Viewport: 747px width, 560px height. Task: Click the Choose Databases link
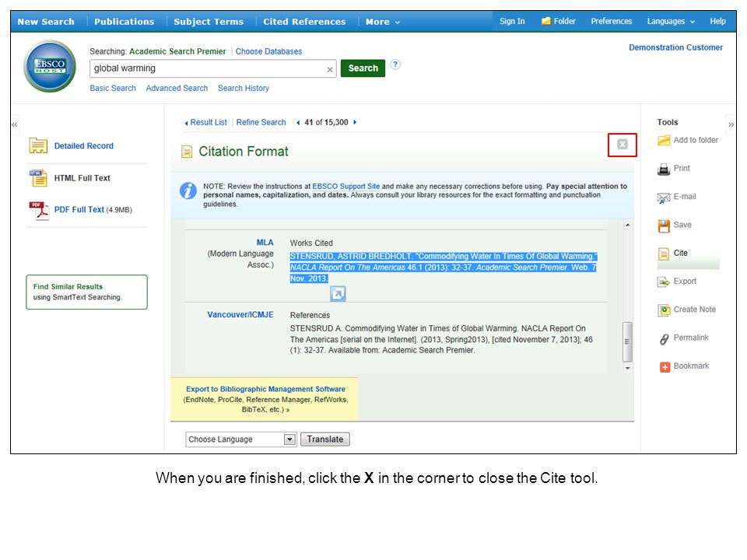268,51
